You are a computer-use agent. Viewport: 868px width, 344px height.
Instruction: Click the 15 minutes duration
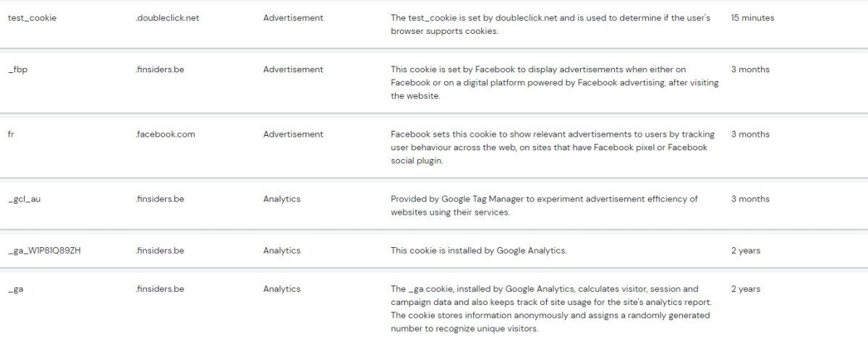[752, 18]
